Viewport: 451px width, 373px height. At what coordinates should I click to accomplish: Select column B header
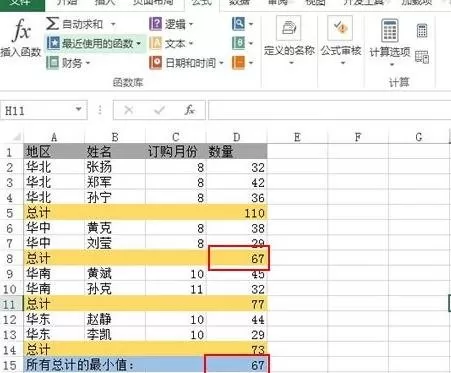coord(115,137)
